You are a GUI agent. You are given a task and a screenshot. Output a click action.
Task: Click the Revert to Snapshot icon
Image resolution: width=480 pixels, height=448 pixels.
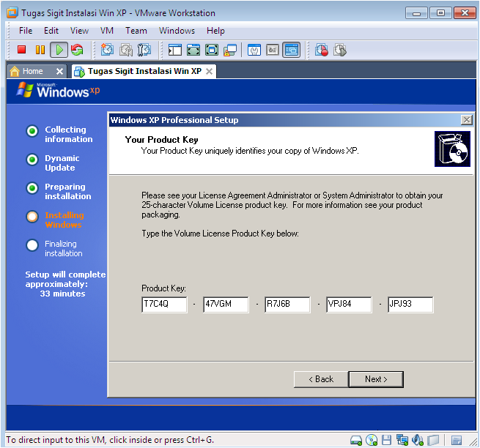[x=126, y=51]
